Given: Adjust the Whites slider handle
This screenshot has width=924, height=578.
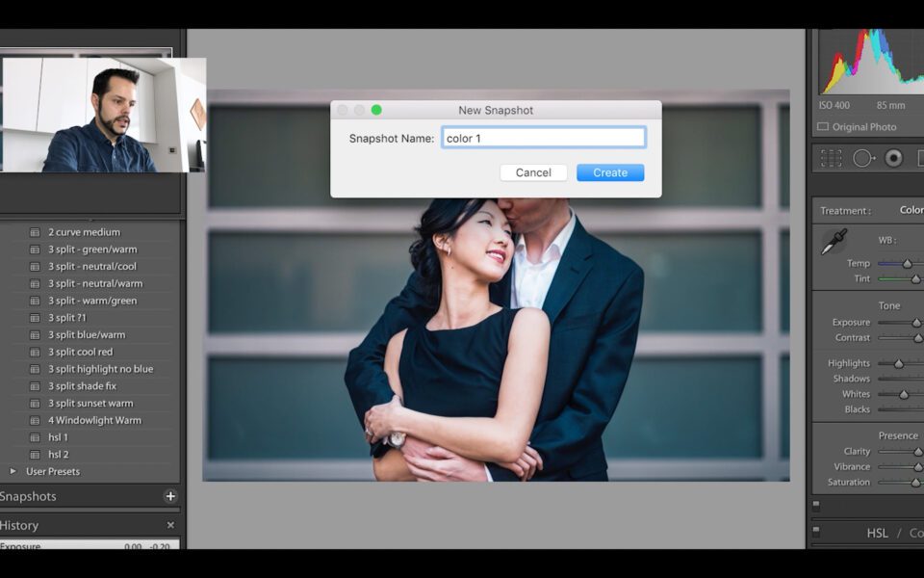Looking at the screenshot, I should point(904,395).
